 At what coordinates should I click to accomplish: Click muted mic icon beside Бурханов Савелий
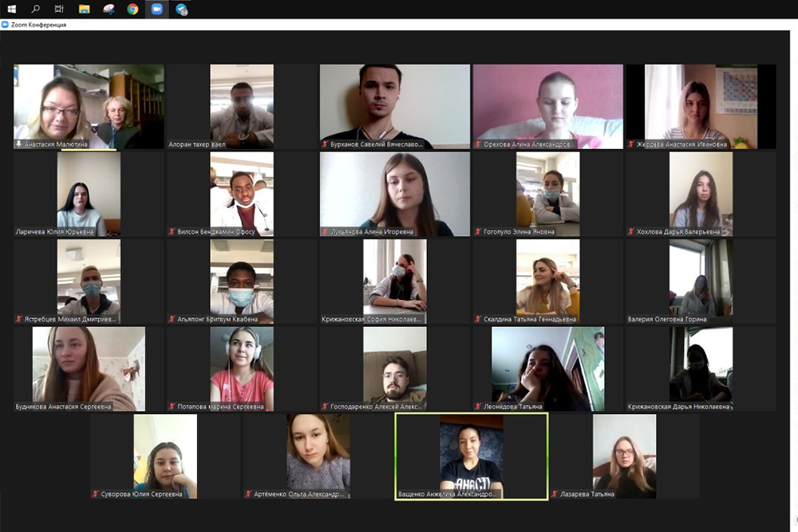click(x=325, y=145)
